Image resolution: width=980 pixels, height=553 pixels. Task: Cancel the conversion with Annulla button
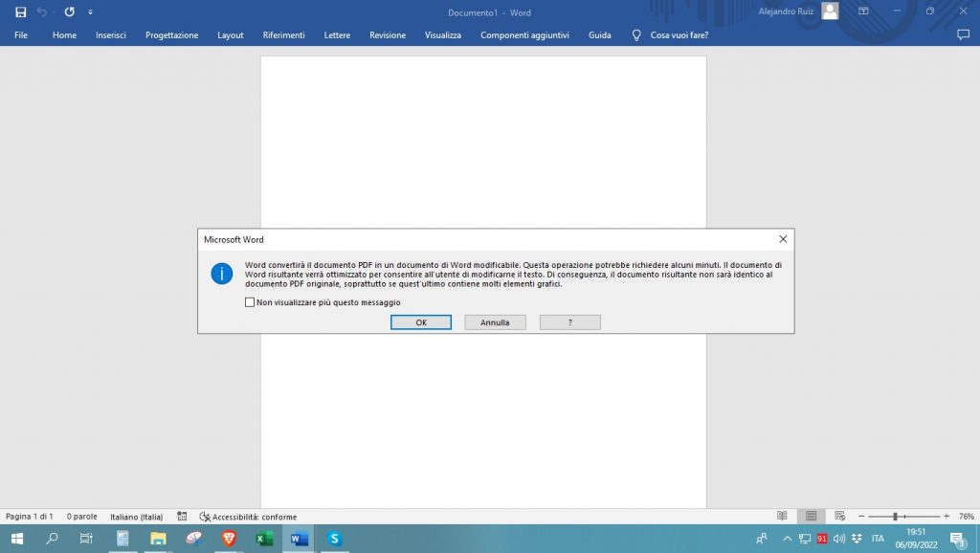(x=495, y=322)
